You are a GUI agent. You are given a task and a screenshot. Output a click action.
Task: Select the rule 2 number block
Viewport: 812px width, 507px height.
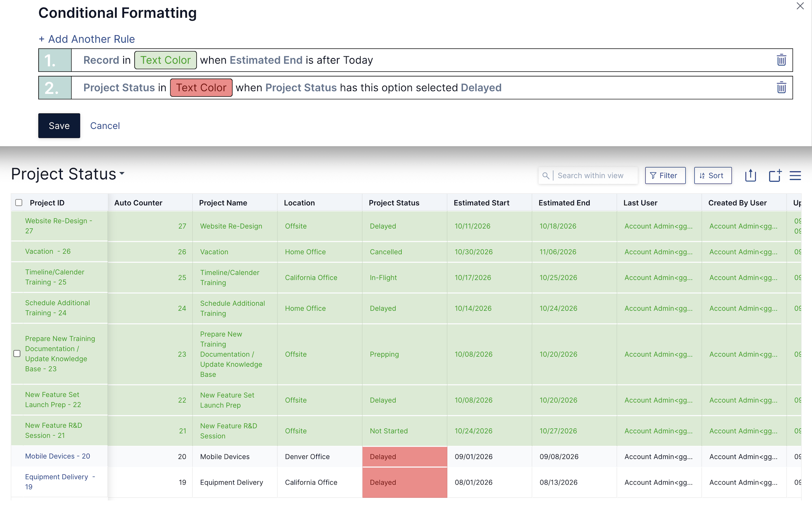pyautogui.click(x=55, y=88)
